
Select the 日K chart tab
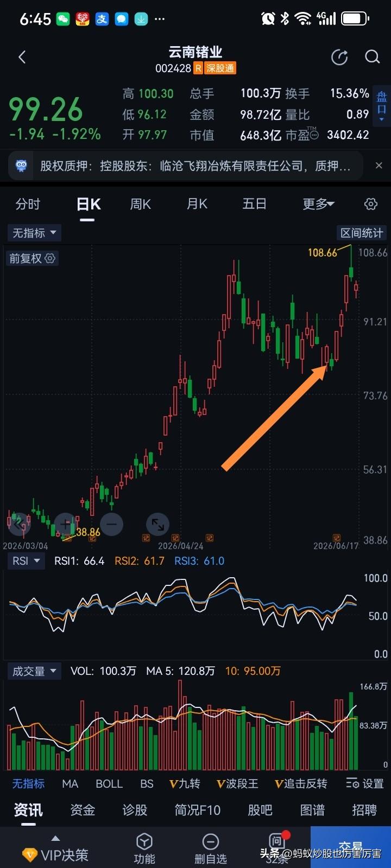(x=88, y=205)
